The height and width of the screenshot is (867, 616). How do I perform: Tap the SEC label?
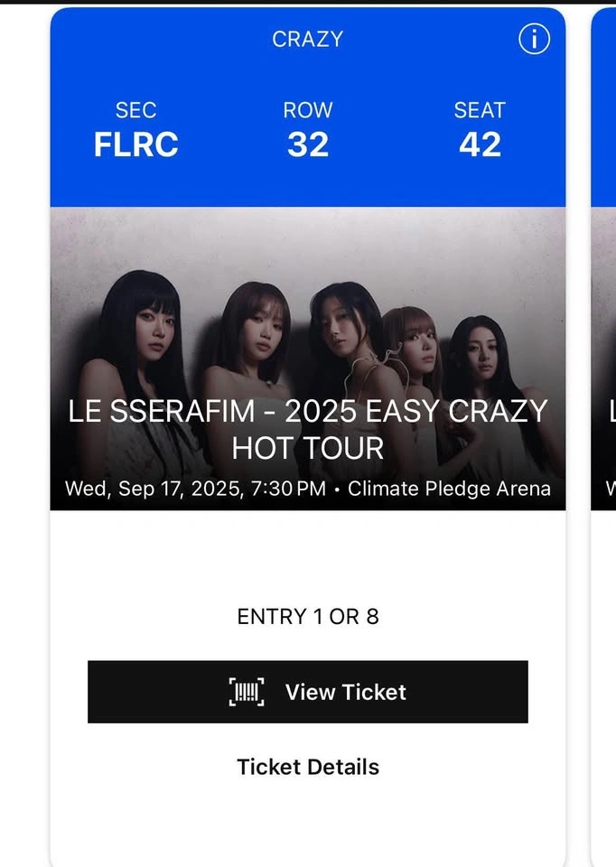[x=135, y=110]
